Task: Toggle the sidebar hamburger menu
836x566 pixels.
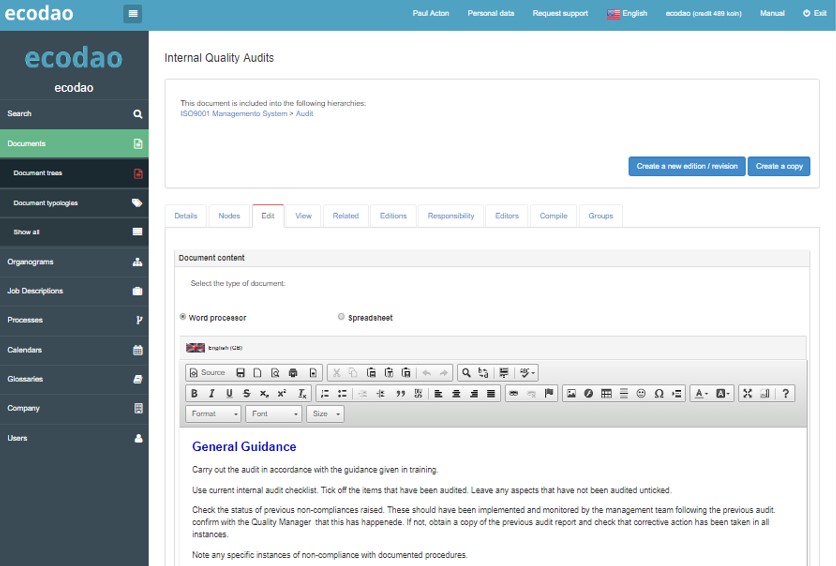Action: [x=133, y=13]
